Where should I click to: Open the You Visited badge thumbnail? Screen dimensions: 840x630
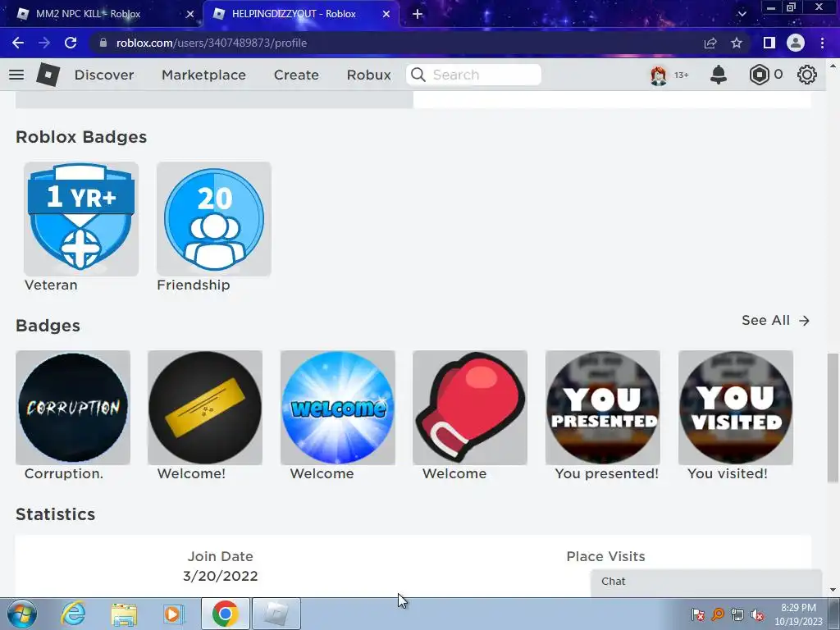click(x=736, y=408)
